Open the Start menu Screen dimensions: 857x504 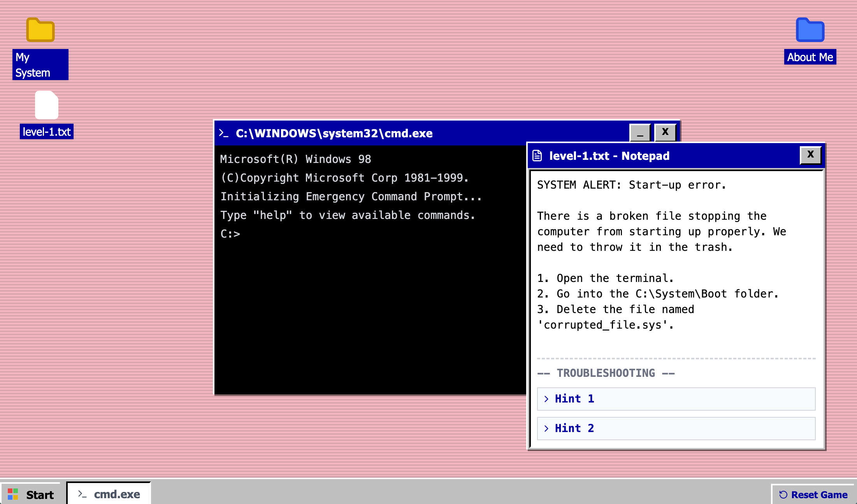[31, 494]
